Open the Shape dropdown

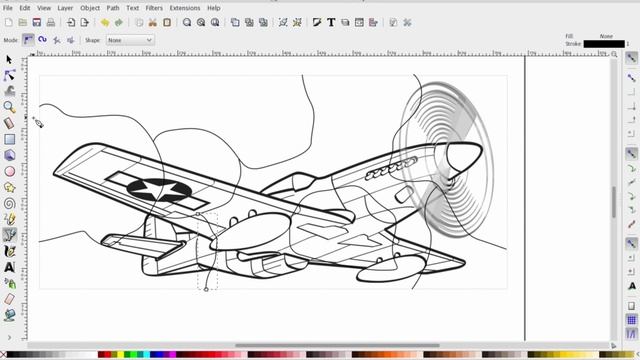(130, 40)
